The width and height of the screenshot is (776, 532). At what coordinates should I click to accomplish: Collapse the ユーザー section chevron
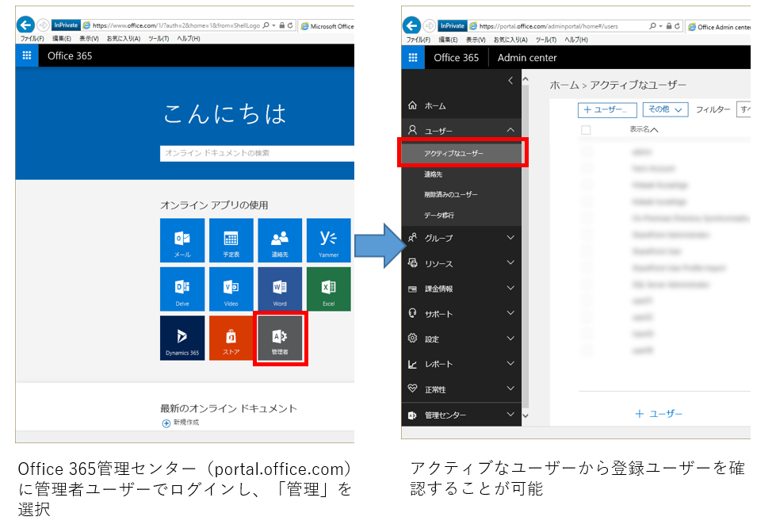[x=510, y=130]
